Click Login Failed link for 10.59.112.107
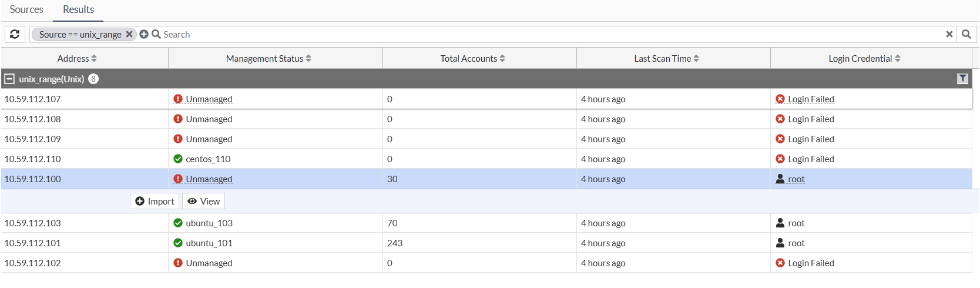The image size is (980, 288). (811, 99)
